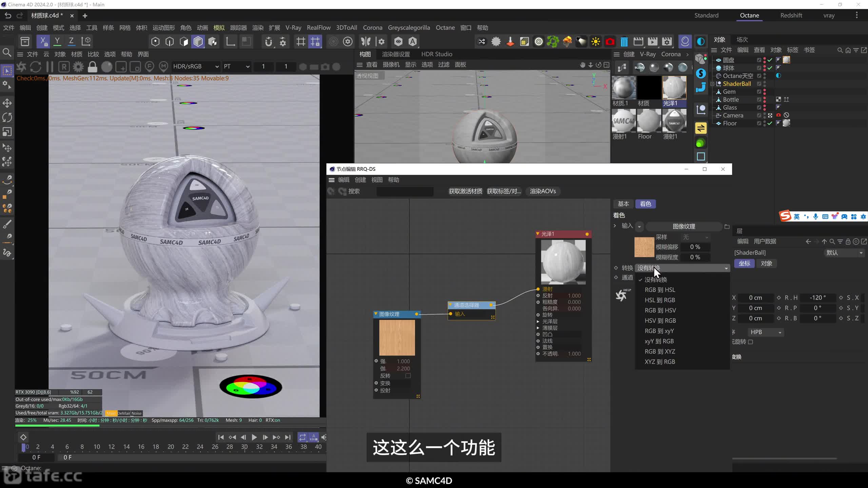The height and width of the screenshot is (488, 868).
Task: Click the Octane HELP icon in node editor
Action: [623, 295]
